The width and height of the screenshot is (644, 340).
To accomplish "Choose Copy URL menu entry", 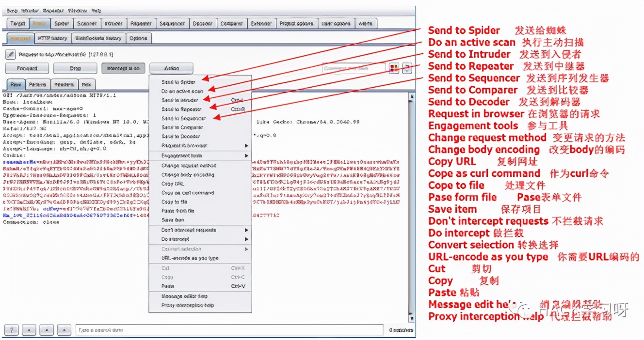I will point(200,184).
